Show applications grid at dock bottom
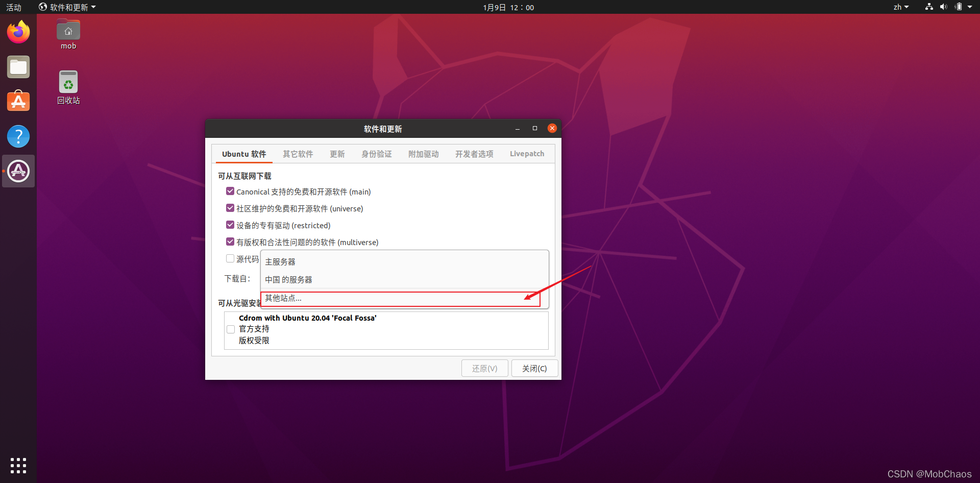This screenshot has height=483, width=980. pyautogui.click(x=18, y=465)
